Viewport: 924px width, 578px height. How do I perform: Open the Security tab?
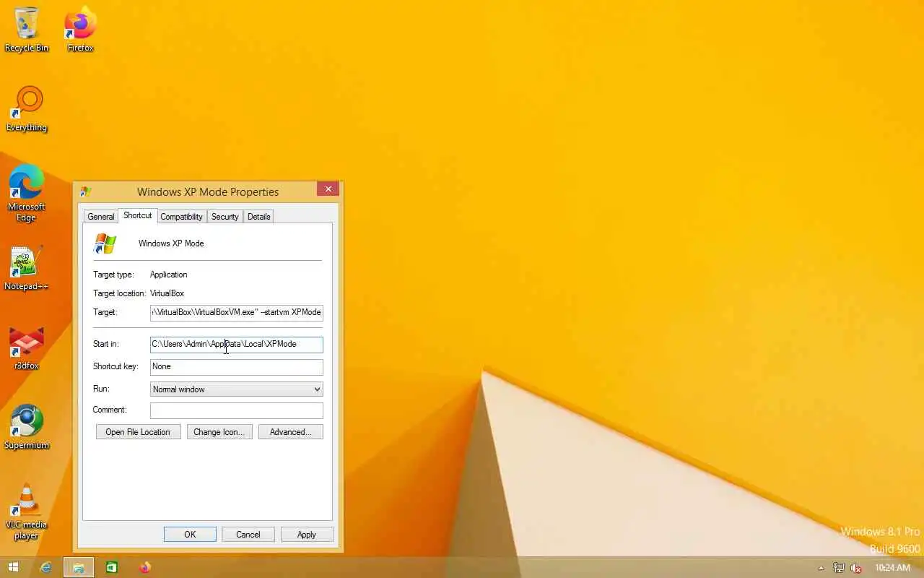pyautogui.click(x=225, y=217)
